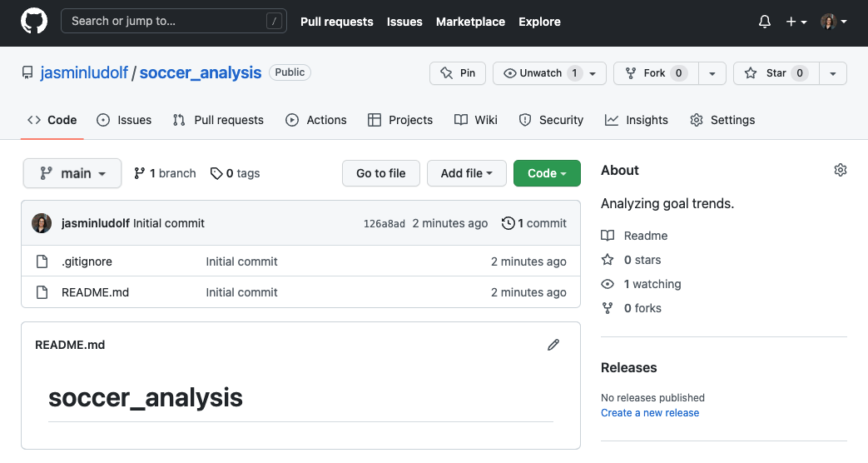The height and width of the screenshot is (463, 868).
Task: Open Explore in top navigation
Action: pyautogui.click(x=539, y=22)
